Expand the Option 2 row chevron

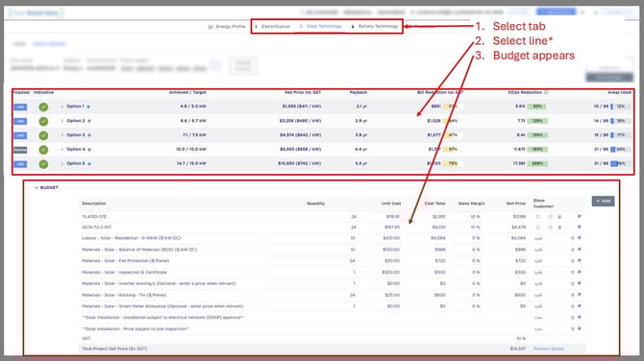click(x=62, y=121)
